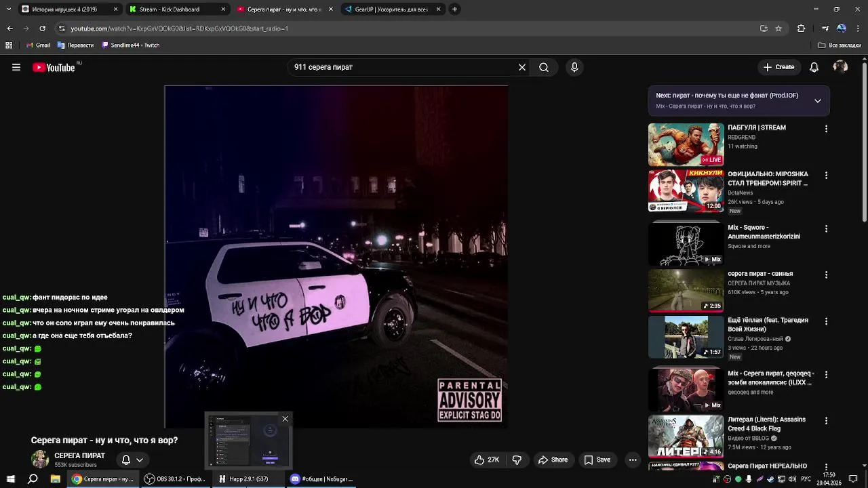The width and height of the screenshot is (868, 488).
Task: Share this video
Action: [x=553, y=460]
